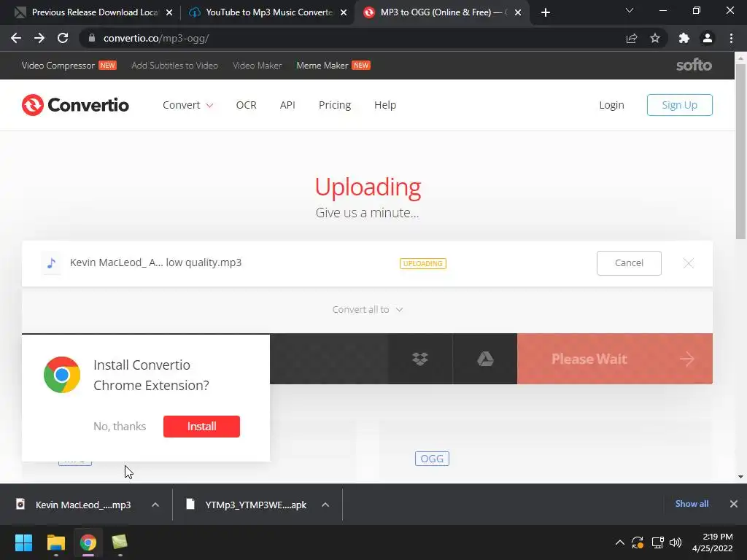Image resolution: width=747 pixels, height=560 pixels.
Task: Click the Login link
Action: click(x=611, y=105)
